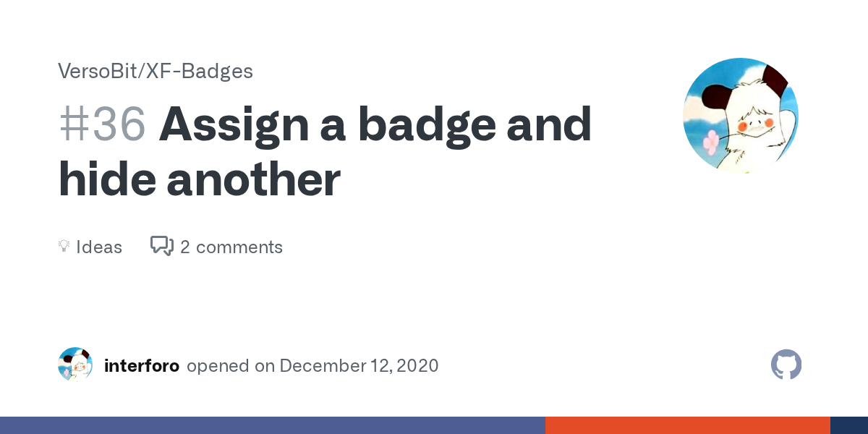Click the large circular author avatar

(x=740, y=116)
